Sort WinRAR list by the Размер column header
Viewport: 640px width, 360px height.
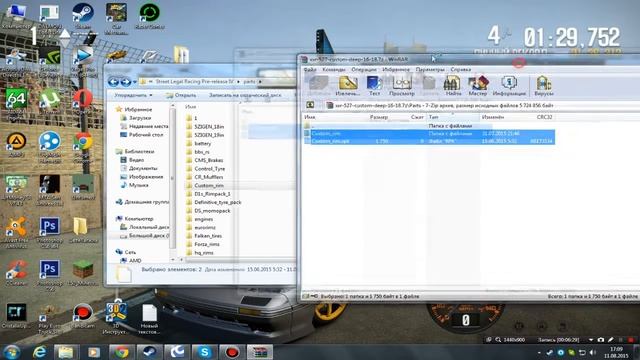[378, 117]
